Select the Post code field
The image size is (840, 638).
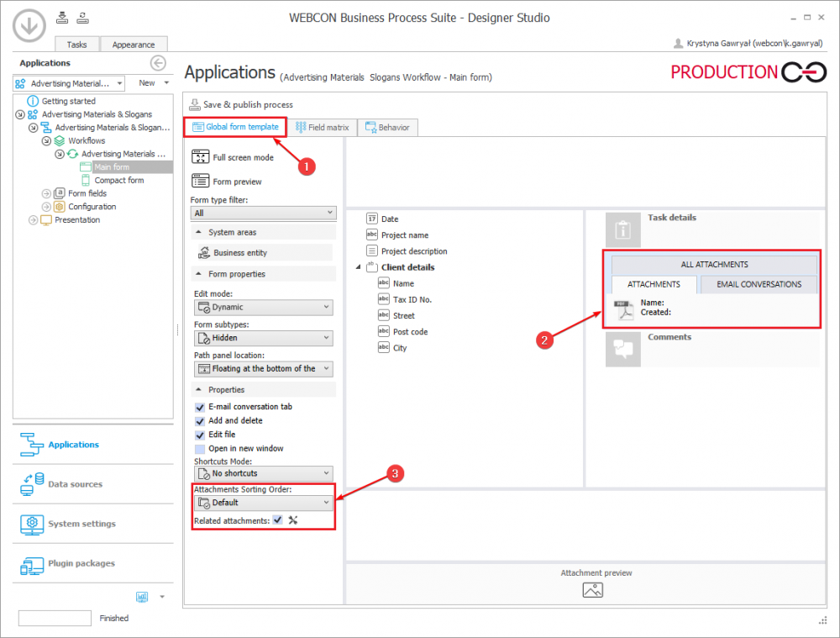[411, 332]
